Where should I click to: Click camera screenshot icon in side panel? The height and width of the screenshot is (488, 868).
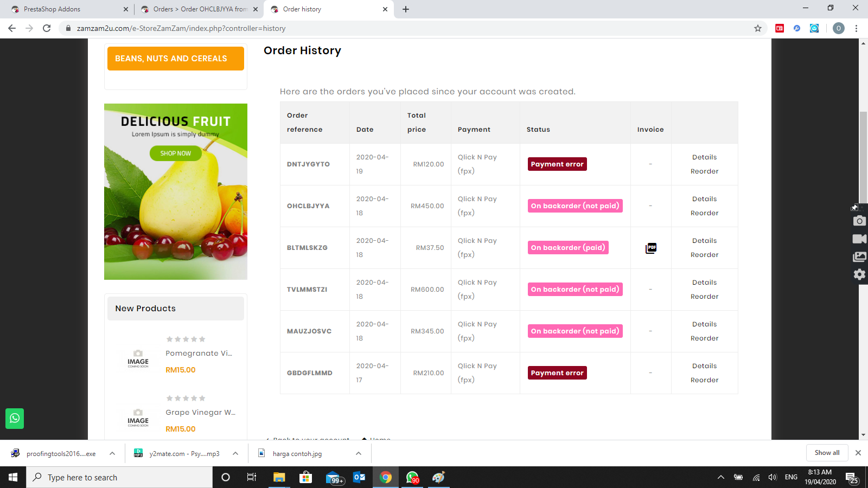tap(859, 221)
